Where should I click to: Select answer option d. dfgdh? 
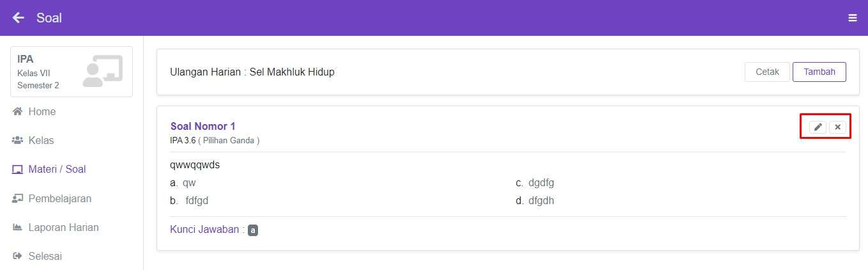click(541, 201)
